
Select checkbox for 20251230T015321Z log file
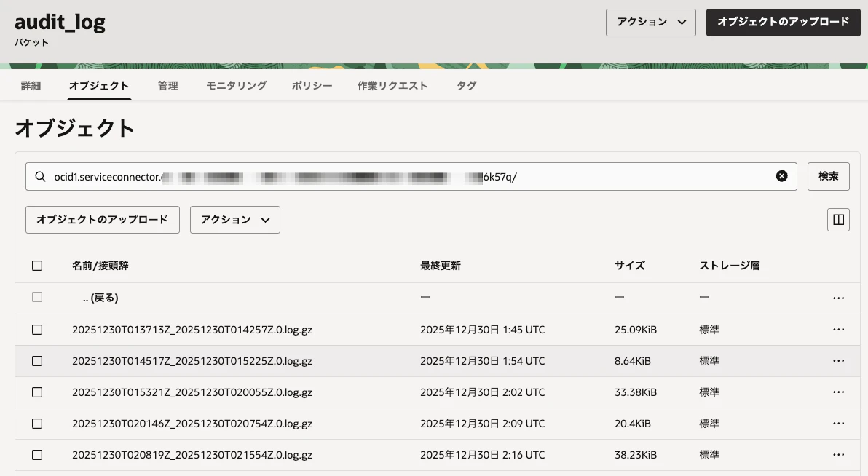click(x=37, y=392)
